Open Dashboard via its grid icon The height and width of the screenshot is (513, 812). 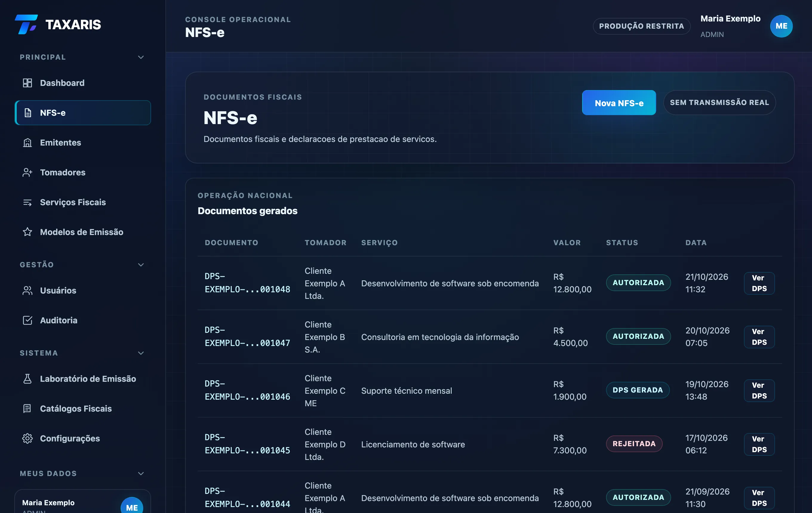point(27,83)
